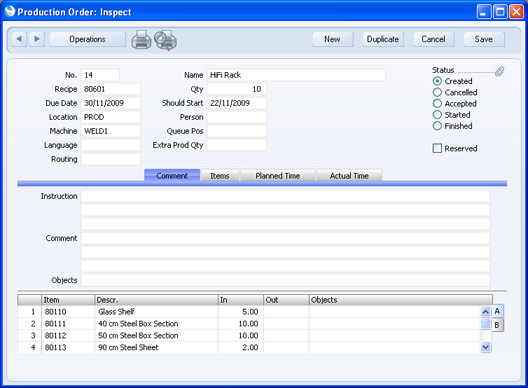The width and height of the screenshot is (528, 388).
Task: Go to previous record arrow
Action: 19,39
